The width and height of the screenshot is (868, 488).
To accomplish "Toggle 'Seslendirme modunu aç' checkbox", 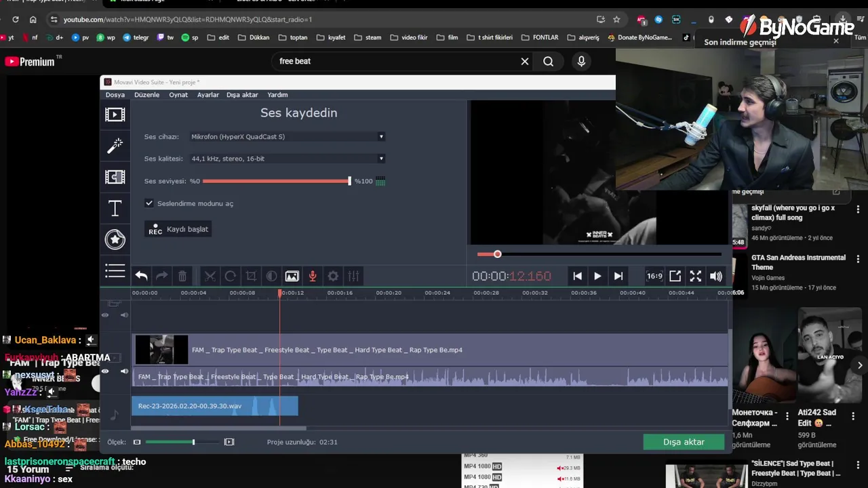I will pyautogui.click(x=149, y=203).
